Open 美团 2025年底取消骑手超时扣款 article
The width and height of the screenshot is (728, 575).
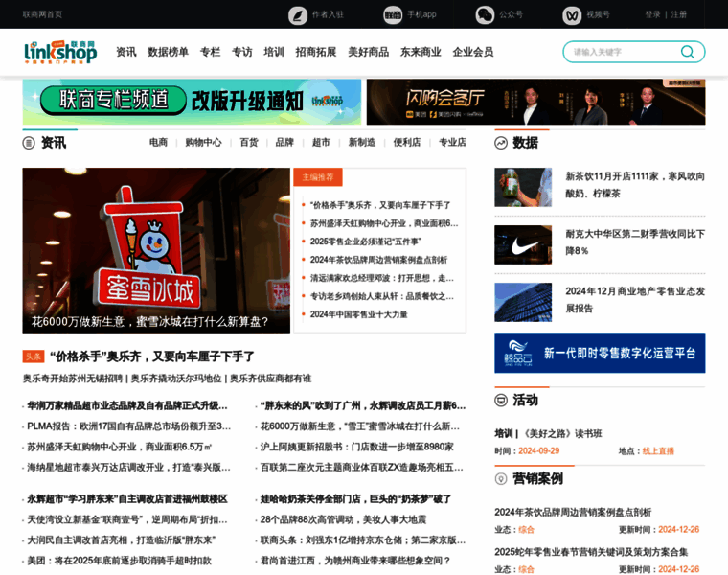120,560
